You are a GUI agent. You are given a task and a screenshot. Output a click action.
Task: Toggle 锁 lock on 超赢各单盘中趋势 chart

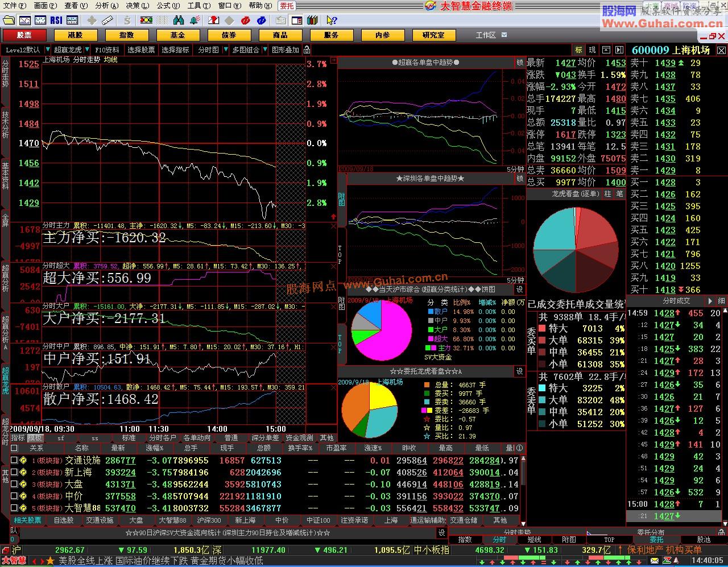pyautogui.click(x=519, y=63)
